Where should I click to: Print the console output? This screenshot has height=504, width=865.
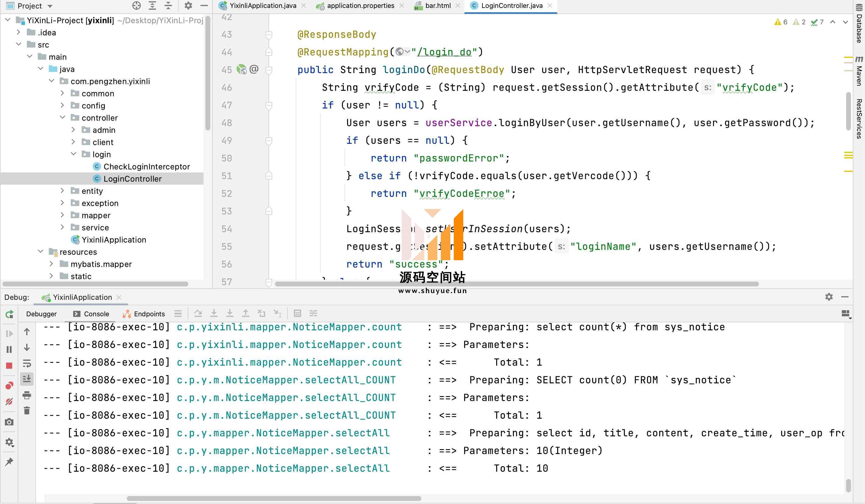[27, 395]
